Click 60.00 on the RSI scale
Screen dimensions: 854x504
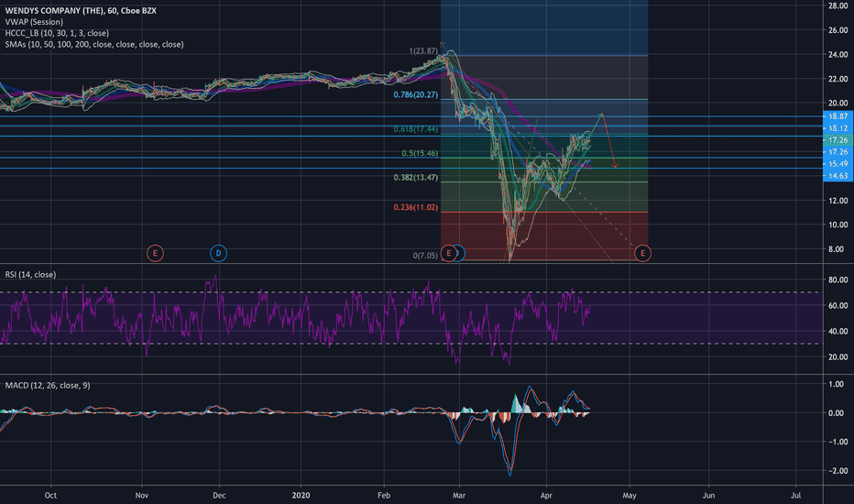click(838, 306)
